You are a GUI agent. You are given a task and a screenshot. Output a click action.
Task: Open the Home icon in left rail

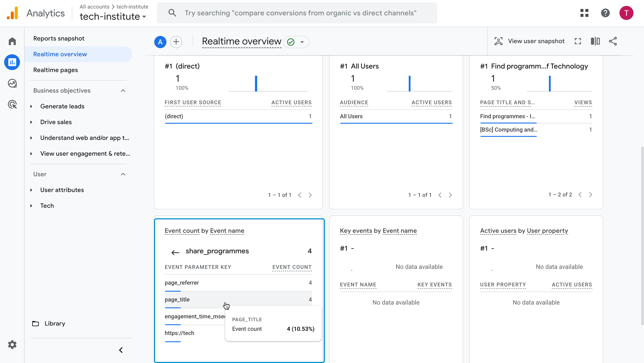tap(12, 41)
